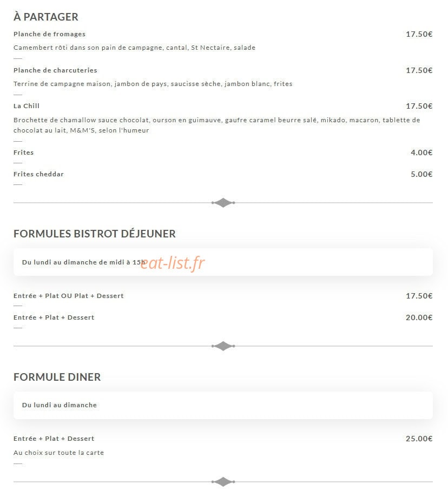Select the Frites menu item
Screen dimensions: 448x490
(x=23, y=153)
